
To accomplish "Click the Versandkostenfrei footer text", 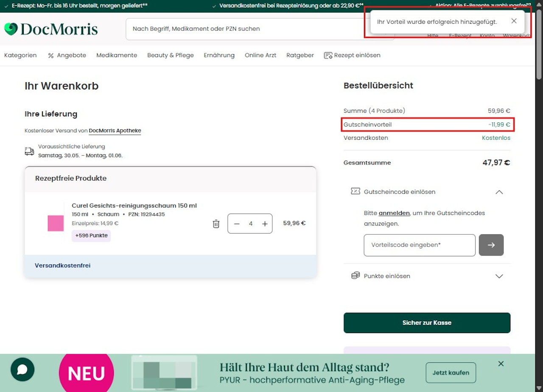I will coord(62,266).
